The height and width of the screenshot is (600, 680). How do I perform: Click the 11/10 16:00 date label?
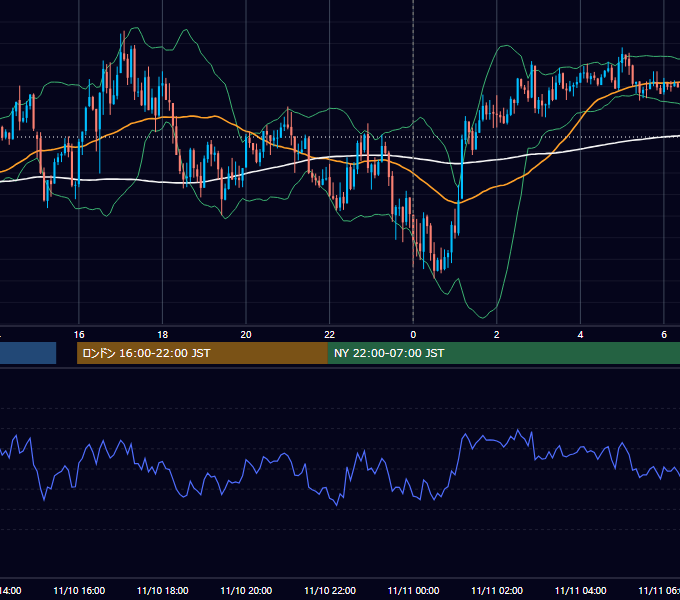coord(79,591)
